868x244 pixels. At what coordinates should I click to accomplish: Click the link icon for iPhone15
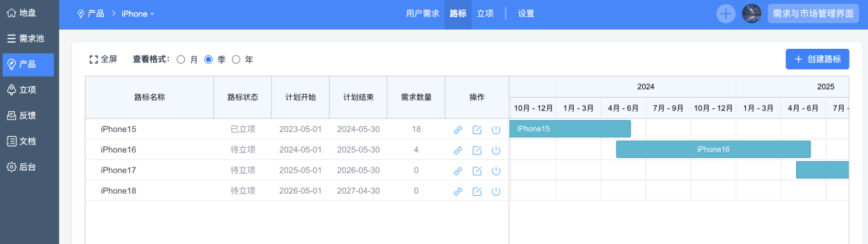coord(458,129)
